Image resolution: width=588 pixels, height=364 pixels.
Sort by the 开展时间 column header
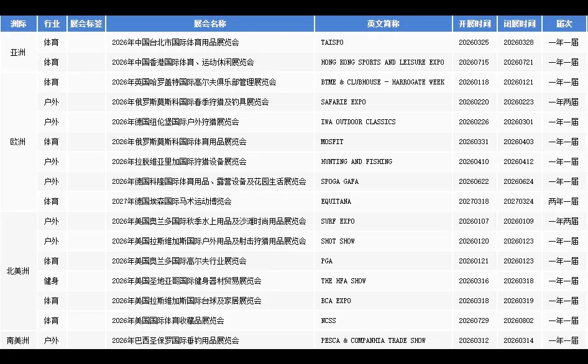[474, 23]
